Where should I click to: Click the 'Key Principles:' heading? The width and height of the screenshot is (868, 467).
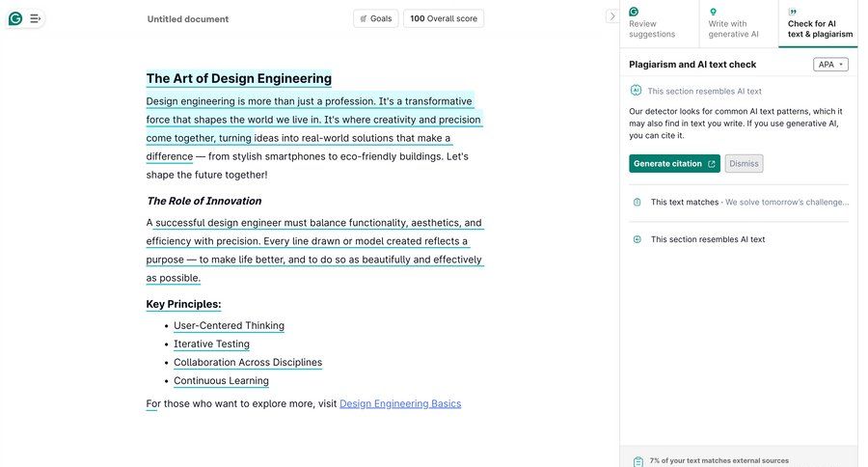[x=183, y=304]
